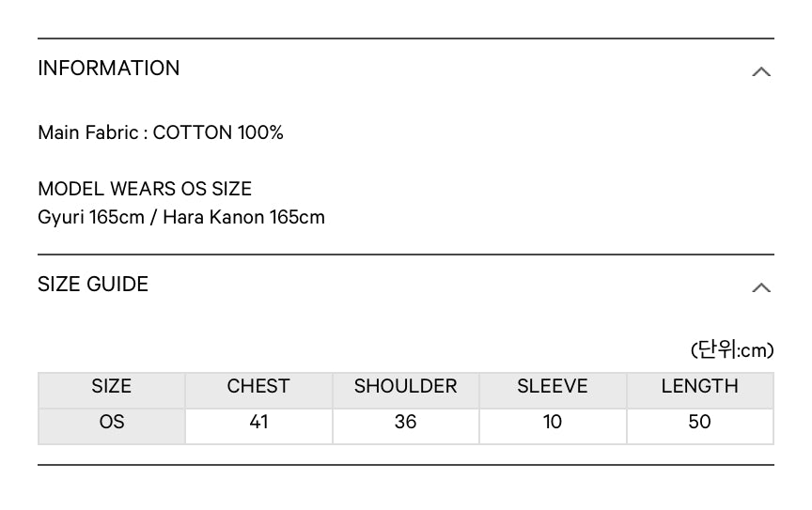Select the Main Fabric COTTON 100% text
Screen dimensions: 812x510
pyautogui.click(x=161, y=132)
